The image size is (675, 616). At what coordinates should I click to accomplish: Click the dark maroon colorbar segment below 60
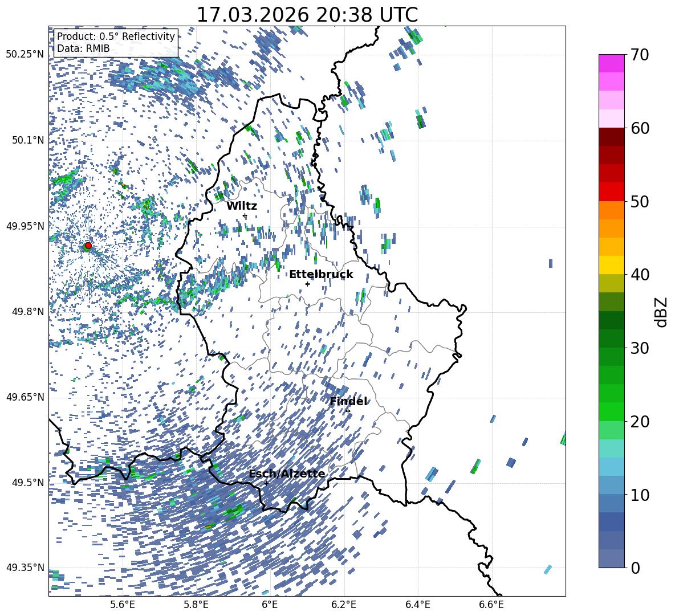coord(611,137)
